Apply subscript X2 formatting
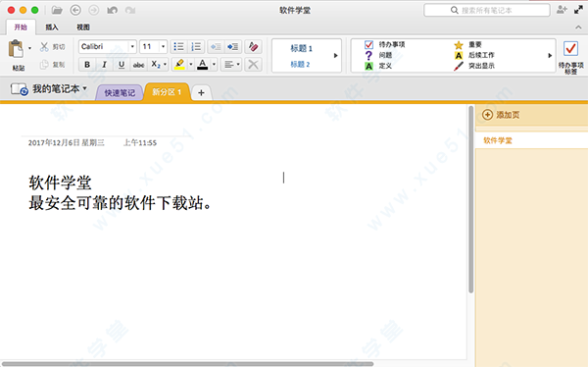 155,65
